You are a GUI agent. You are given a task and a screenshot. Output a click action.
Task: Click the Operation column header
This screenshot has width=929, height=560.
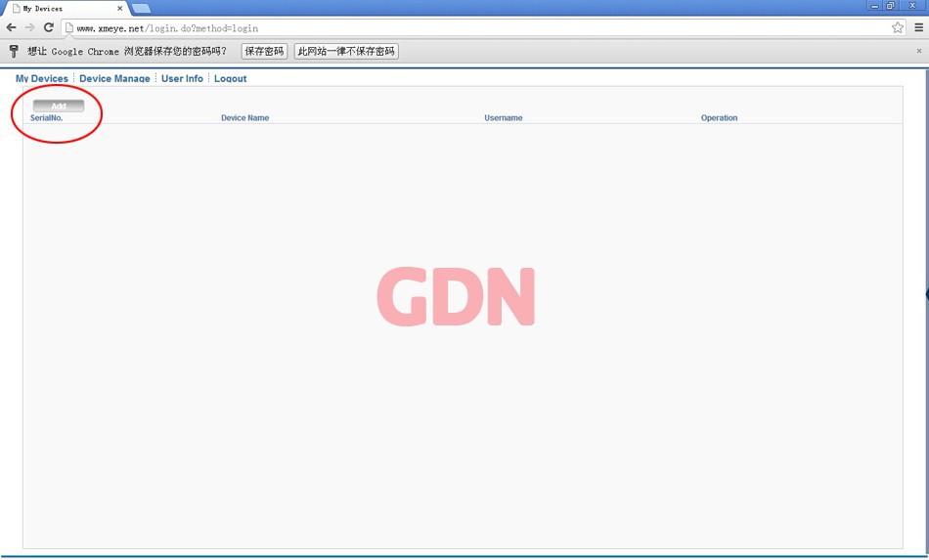click(719, 118)
